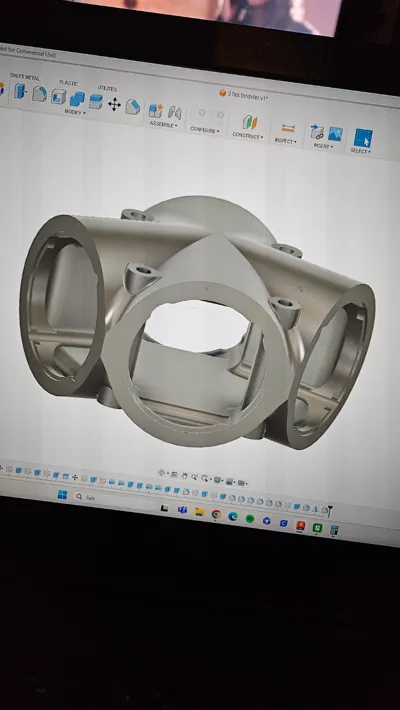Open the MODIFY dropdown
The height and width of the screenshot is (710, 400).
pos(75,112)
